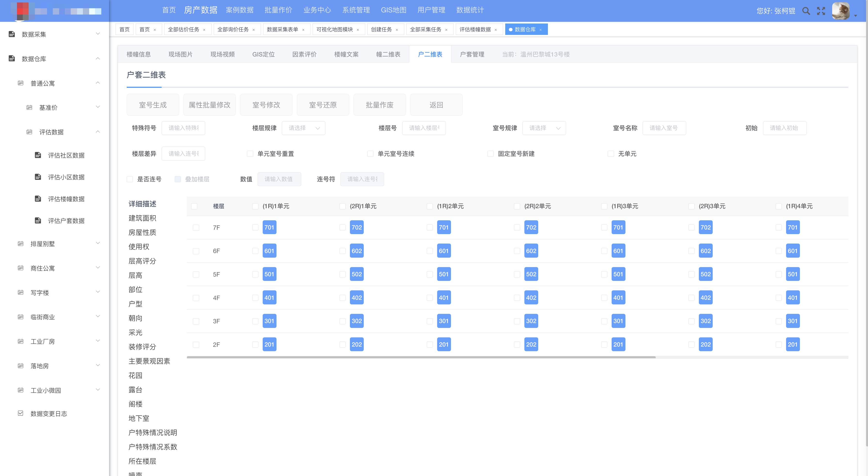This screenshot has height=476, width=868.
Task: Click the table horizontal scrollbar
Action: tap(421, 357)
